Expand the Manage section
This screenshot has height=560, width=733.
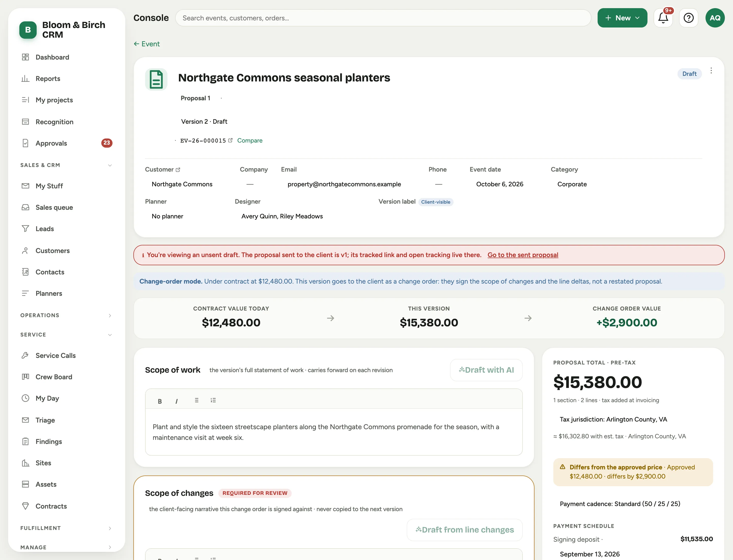(66, 547)
